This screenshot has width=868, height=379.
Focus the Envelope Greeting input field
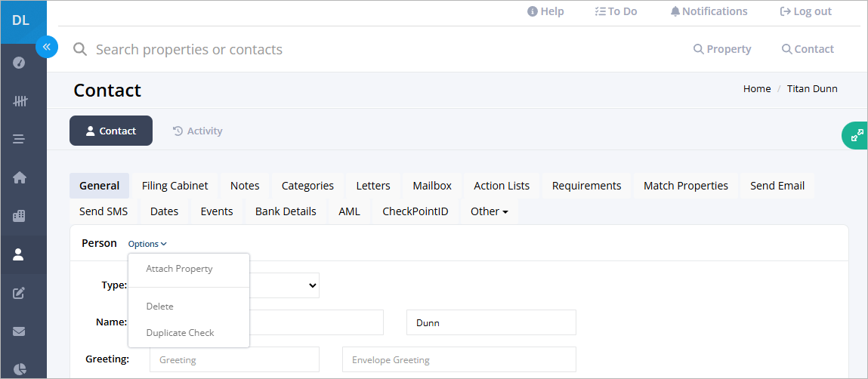[x=459, y=359]
